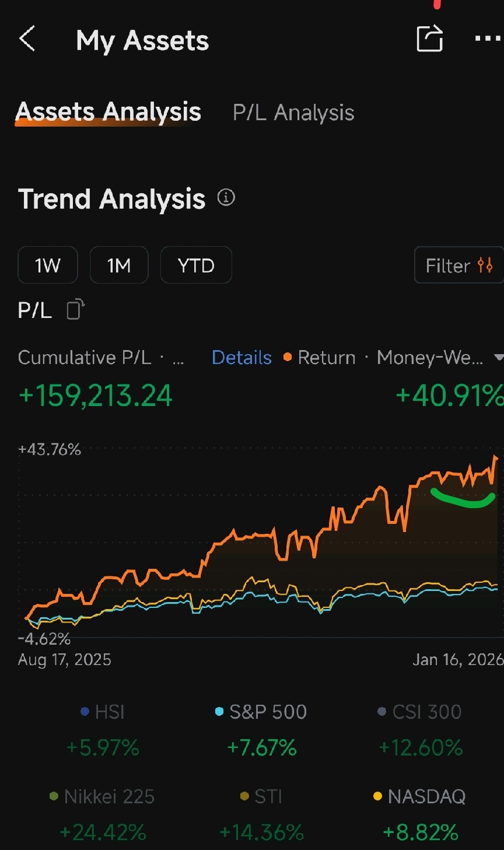Tap the info icon beside Trend Analysis
This screenshot has height=850, width=504.
225,198
